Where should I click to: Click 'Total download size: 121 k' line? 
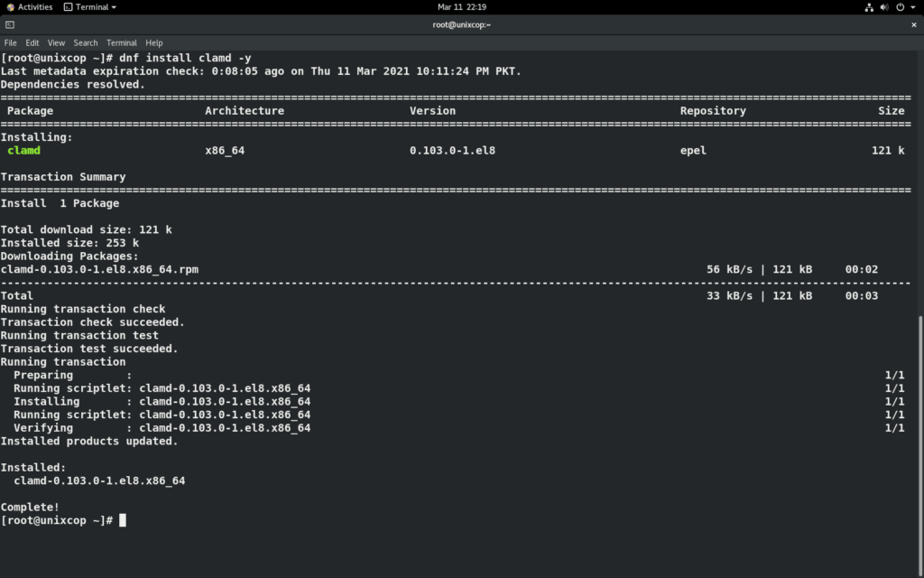click(86, 230)
